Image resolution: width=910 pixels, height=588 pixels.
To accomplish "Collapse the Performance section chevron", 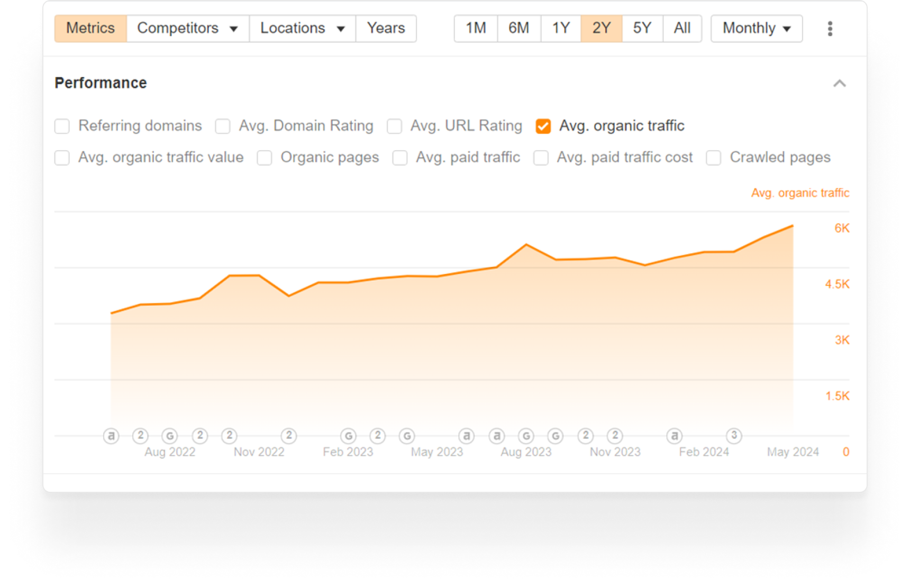I will coord(839,84).
